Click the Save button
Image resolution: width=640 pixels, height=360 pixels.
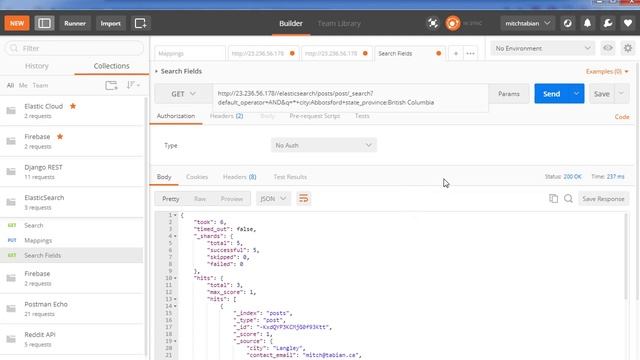[601, 94]
